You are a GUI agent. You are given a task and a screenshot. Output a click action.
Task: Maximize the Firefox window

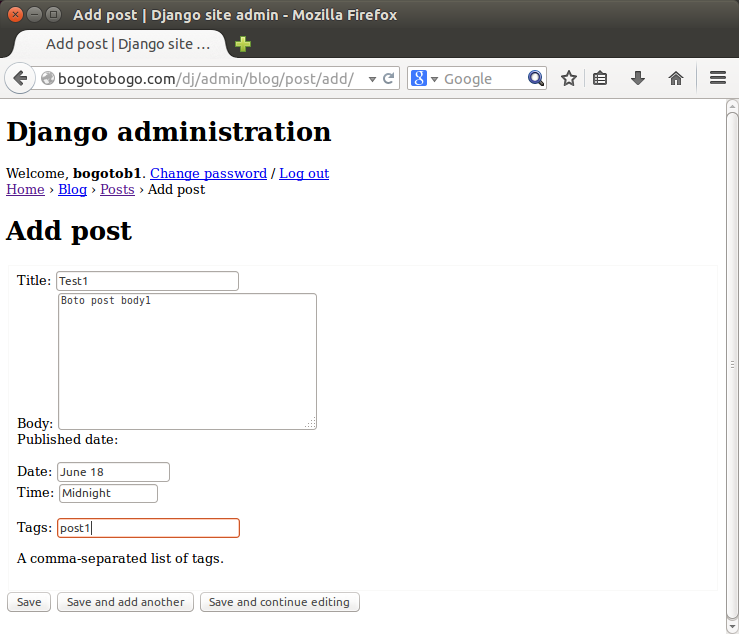[x=53, y=15]
